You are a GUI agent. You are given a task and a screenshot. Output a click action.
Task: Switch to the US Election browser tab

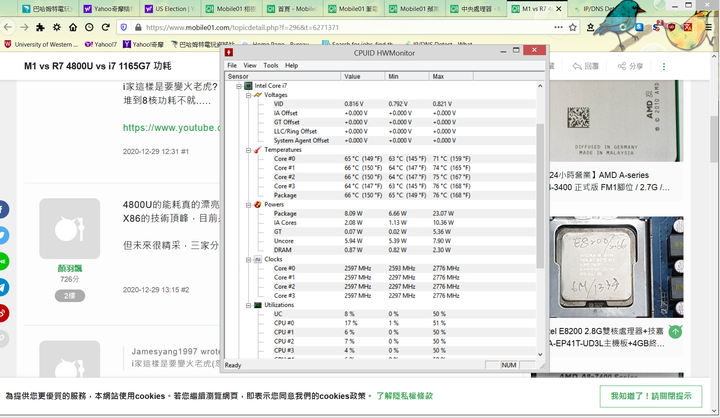point(170,9)
